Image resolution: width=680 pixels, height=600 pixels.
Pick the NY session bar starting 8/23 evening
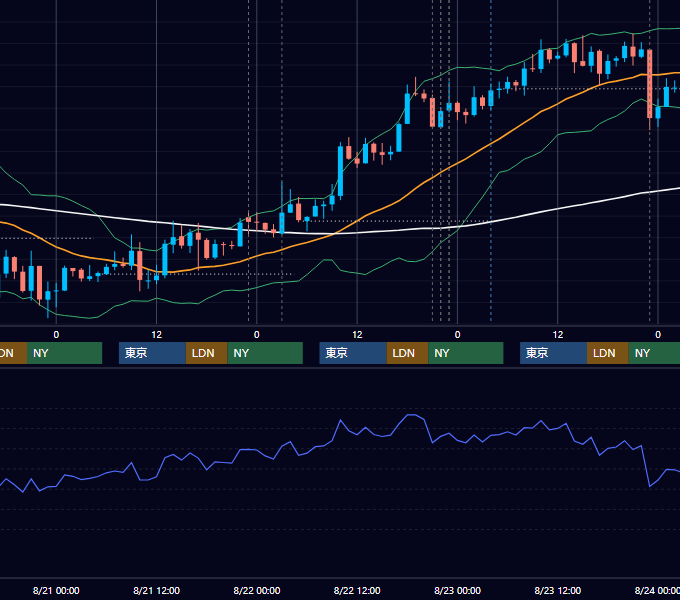654,353
